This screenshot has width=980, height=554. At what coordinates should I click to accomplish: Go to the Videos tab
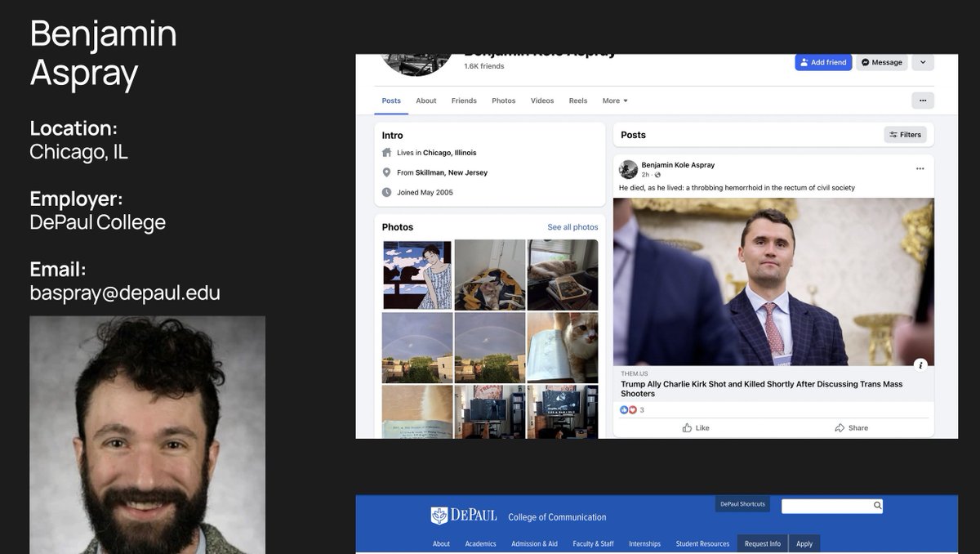coord(542,101)
